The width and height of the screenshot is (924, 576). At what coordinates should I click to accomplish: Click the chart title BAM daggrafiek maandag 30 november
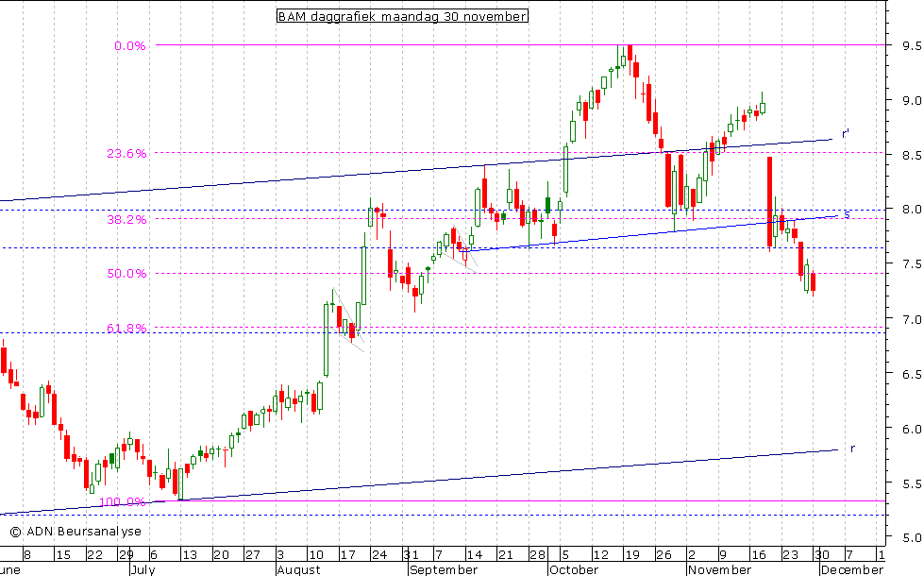tap(402, 16)
